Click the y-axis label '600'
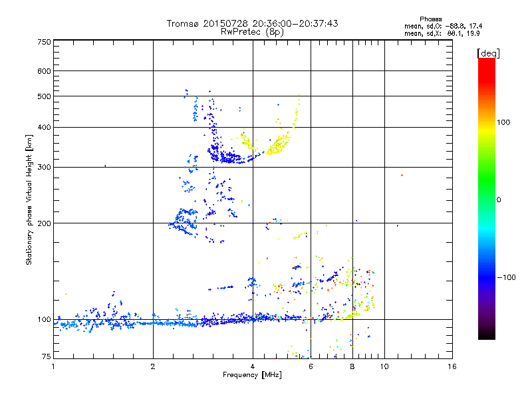The width and height of the screenshot is (532, 399). [x=44, y=71]
